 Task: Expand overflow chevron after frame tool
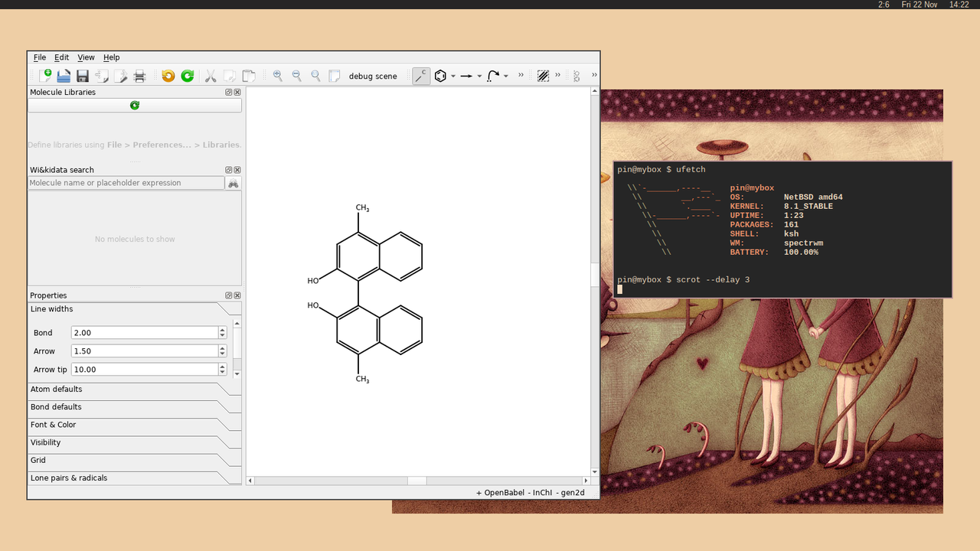point(557,75)
